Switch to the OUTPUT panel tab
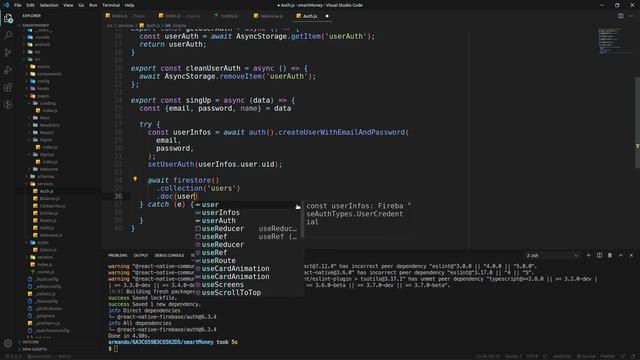This screenshot has height=360, width=640. click(141, 255)
